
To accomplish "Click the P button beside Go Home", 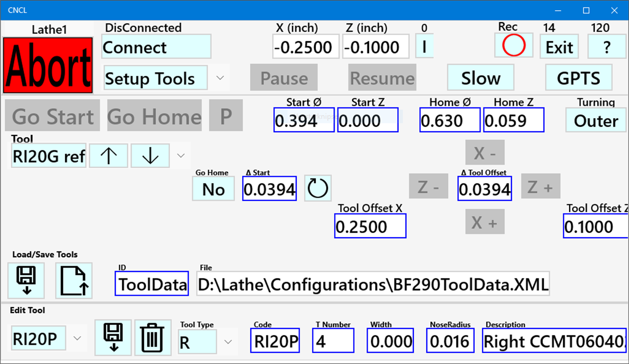I will [x=226, y=116].
